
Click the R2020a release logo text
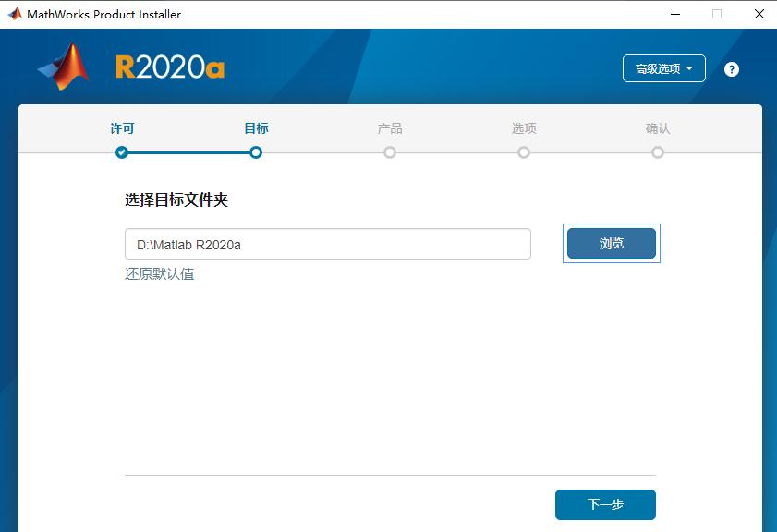click(170, 67)
